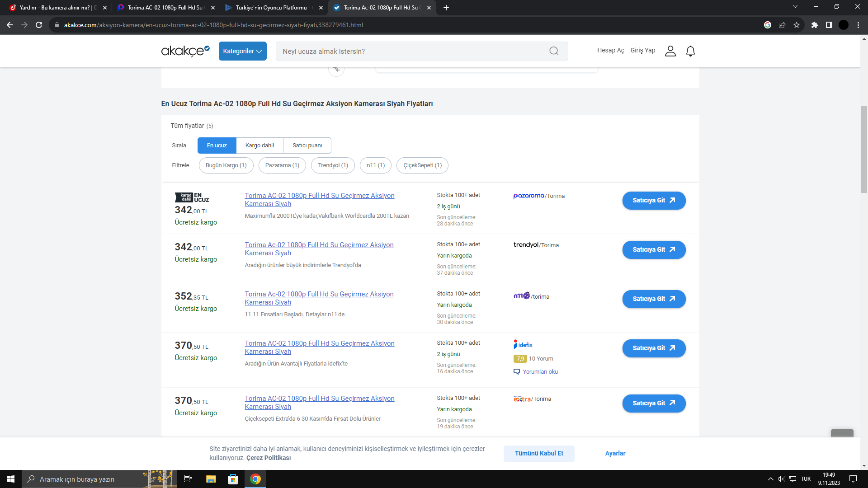Show hidden system tray icons
The height and width of the screenshot is (488, 868).
pyautogui.click(x=770, y=479)
